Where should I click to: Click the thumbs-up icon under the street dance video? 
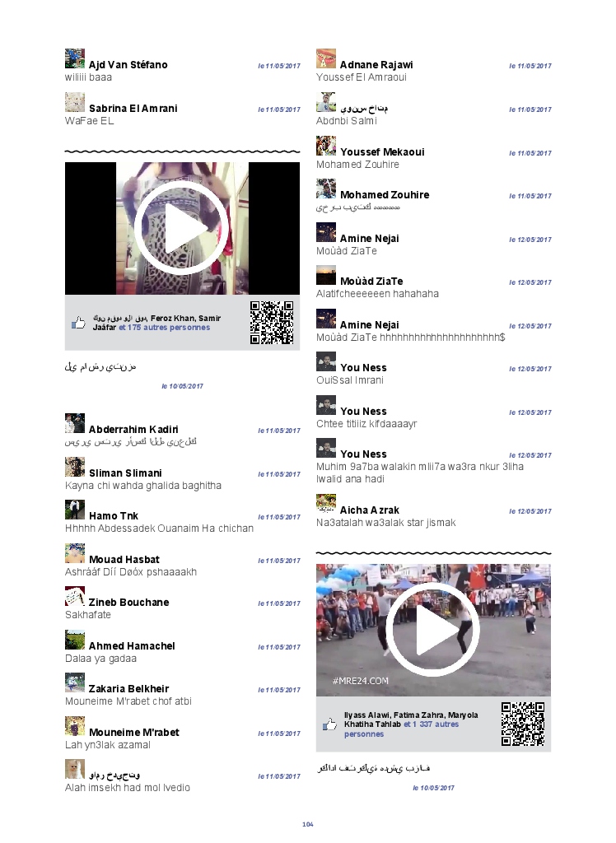pos(330,724)
